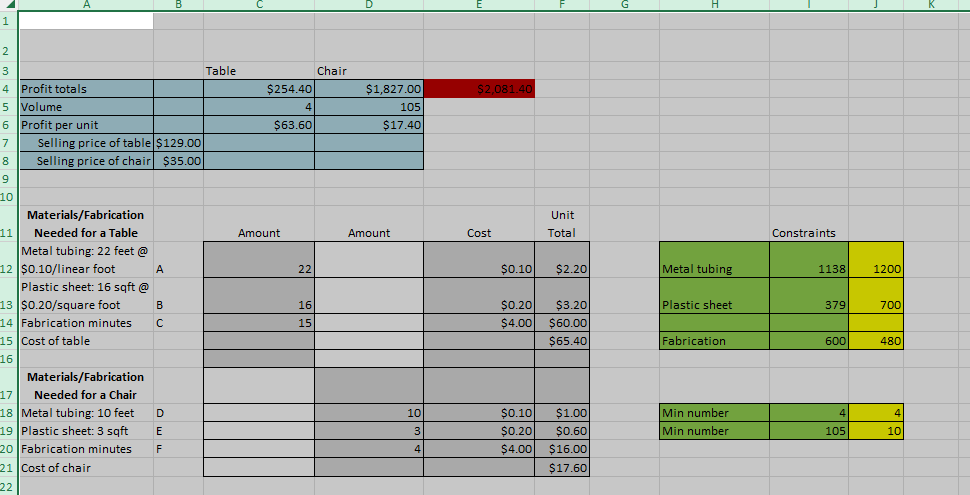This screenshot has width=970, height=495.
Task: Select column C header
Action: (259, 4)
